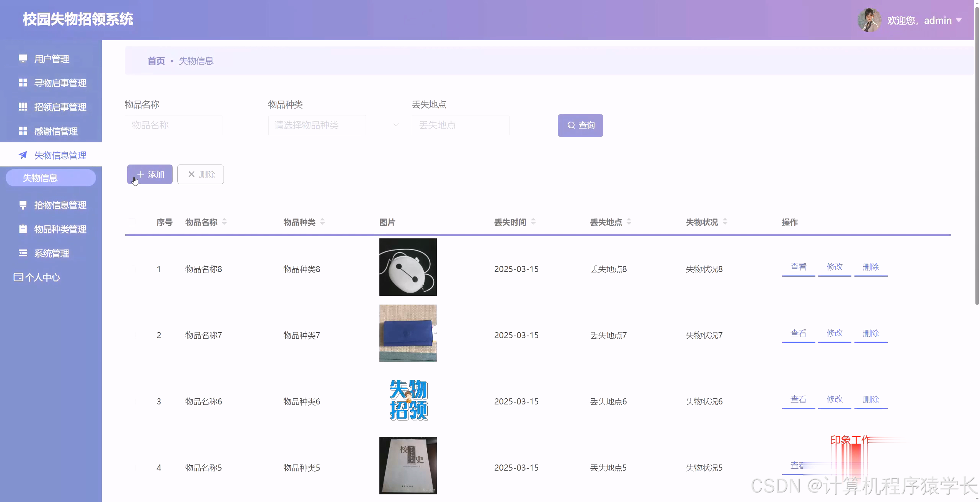Screen dimensions: 980x502
Task: Check the select-all checkbox in table header
Action: tap(132, 222)
